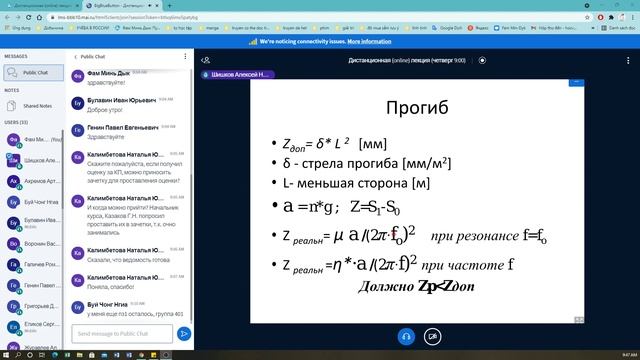The width and height of the screenshot is (640, 360).
Task: Open Public Chat in the Messages sidebar
Action: [34, 73]
